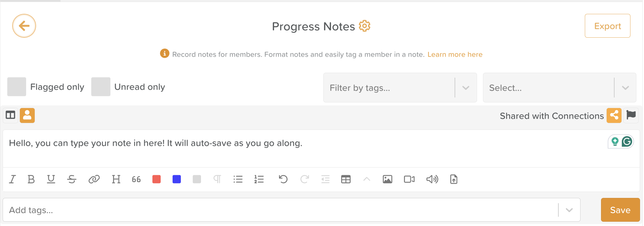This screenshot has width=644, height=226.
Task: Insert an image into note
Action: click(387, 179)
